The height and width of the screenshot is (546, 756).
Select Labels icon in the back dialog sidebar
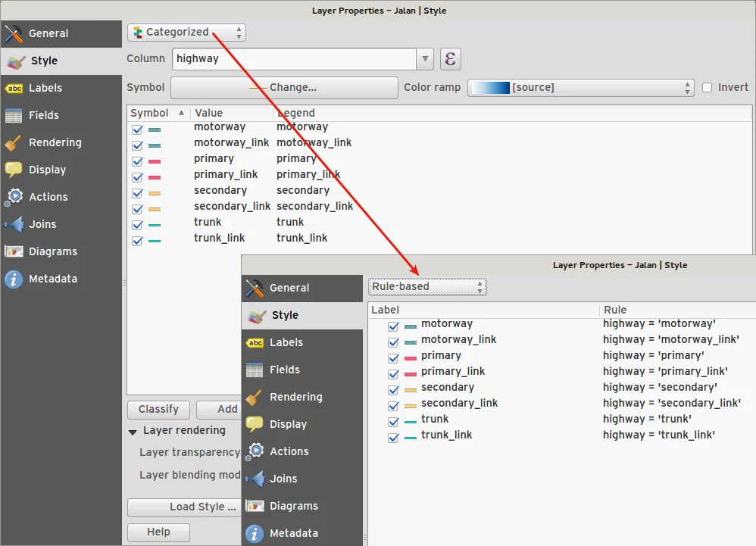(14, 88)
